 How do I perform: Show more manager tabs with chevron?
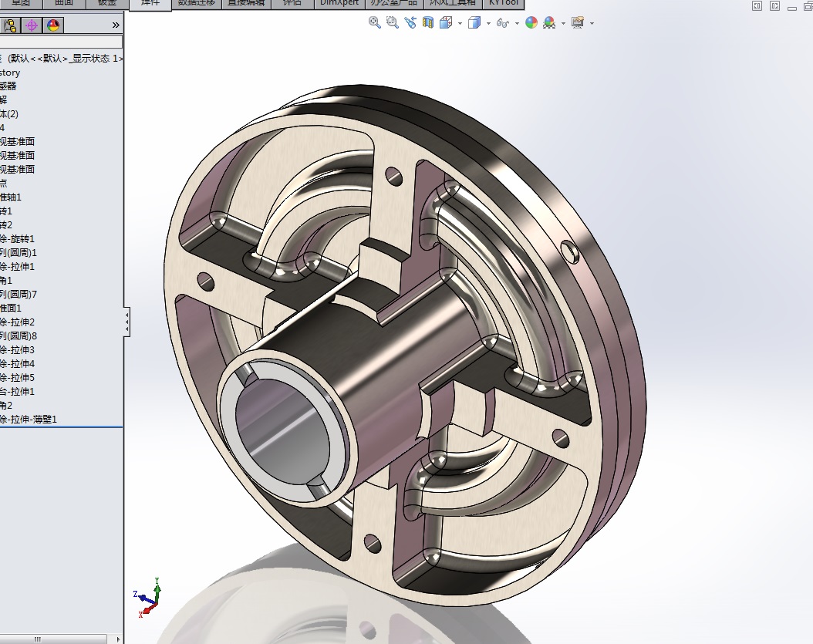[116, 25]
